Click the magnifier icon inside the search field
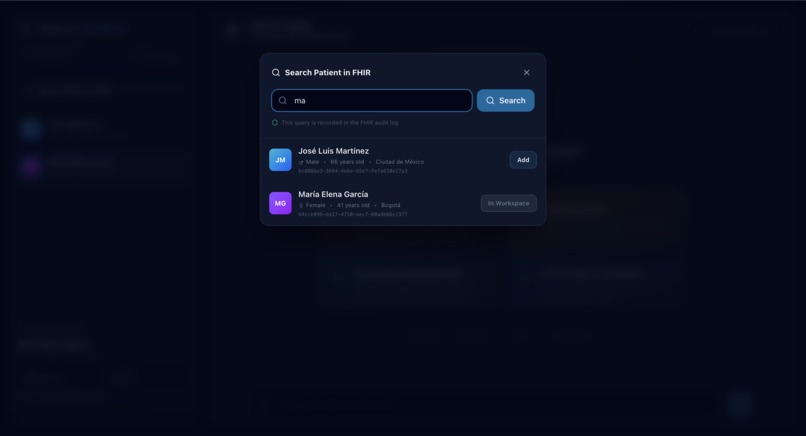This screenshot has width=806, height=436. tap(283, 100)
